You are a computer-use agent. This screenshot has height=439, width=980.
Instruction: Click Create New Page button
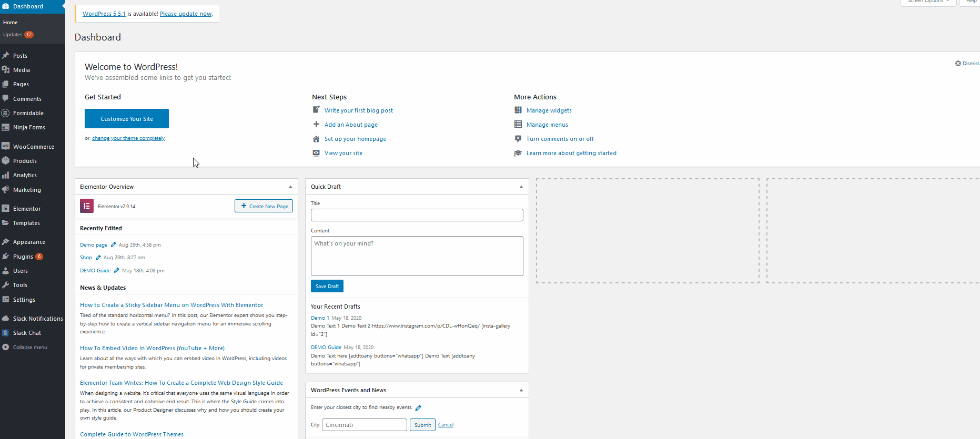264,206
